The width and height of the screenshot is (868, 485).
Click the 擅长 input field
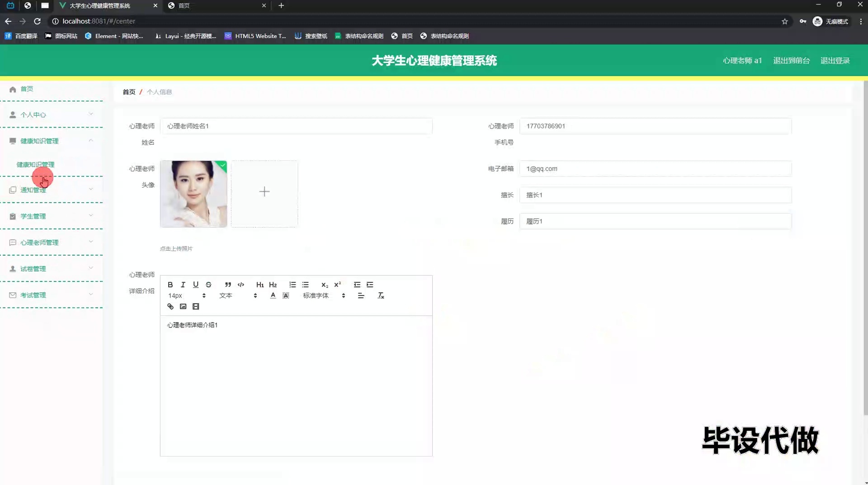click(x=656, y=195)
